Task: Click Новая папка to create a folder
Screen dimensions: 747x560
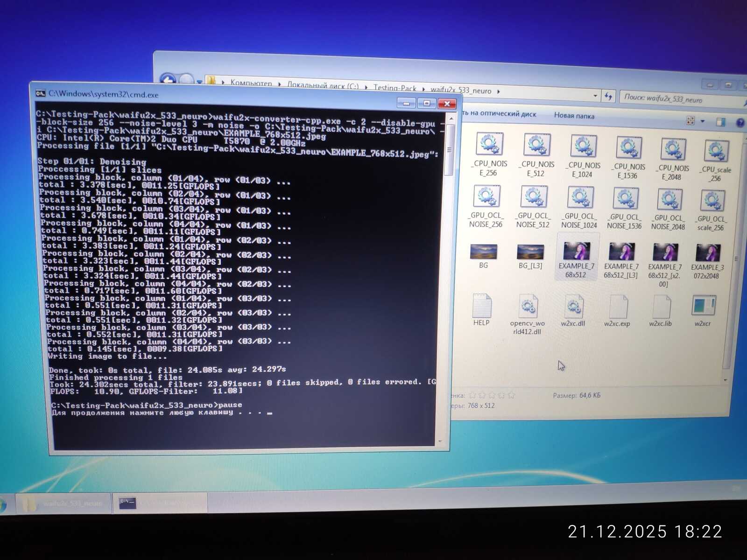Action: [x=574, y=116]
